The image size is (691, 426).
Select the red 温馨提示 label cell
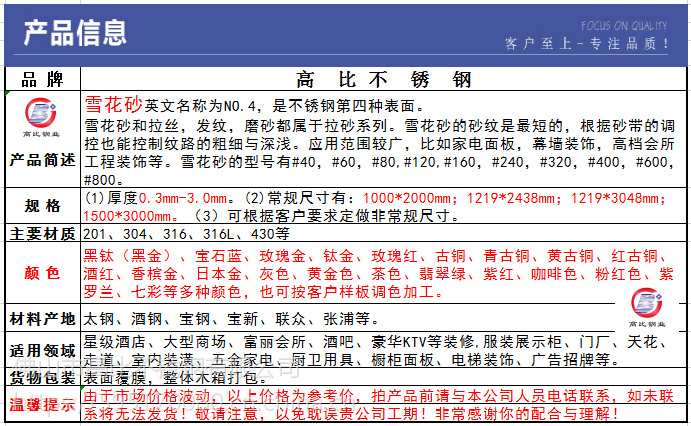point(43,404)
